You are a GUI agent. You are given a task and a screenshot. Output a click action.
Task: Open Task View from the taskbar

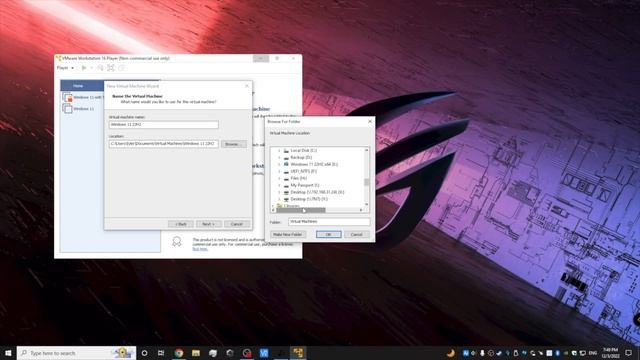coord(161,353)
